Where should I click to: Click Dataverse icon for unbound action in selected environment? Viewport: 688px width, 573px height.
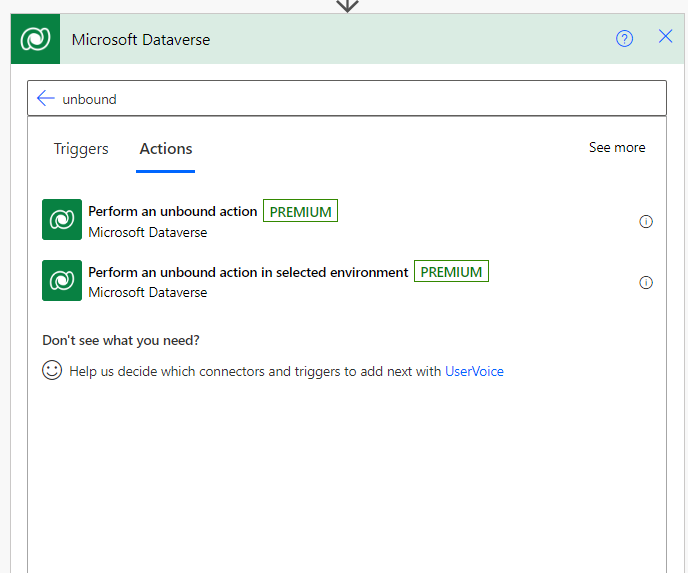tap(62, 280)
